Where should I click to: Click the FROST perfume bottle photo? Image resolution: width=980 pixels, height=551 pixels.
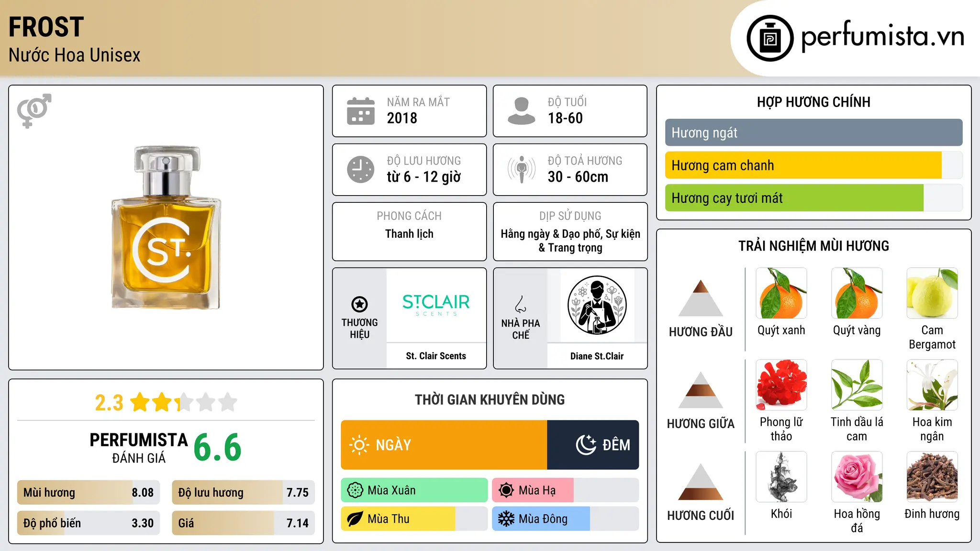166,228
